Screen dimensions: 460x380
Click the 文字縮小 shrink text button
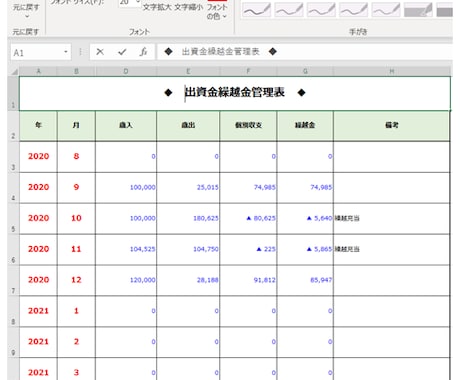(188, 7)
